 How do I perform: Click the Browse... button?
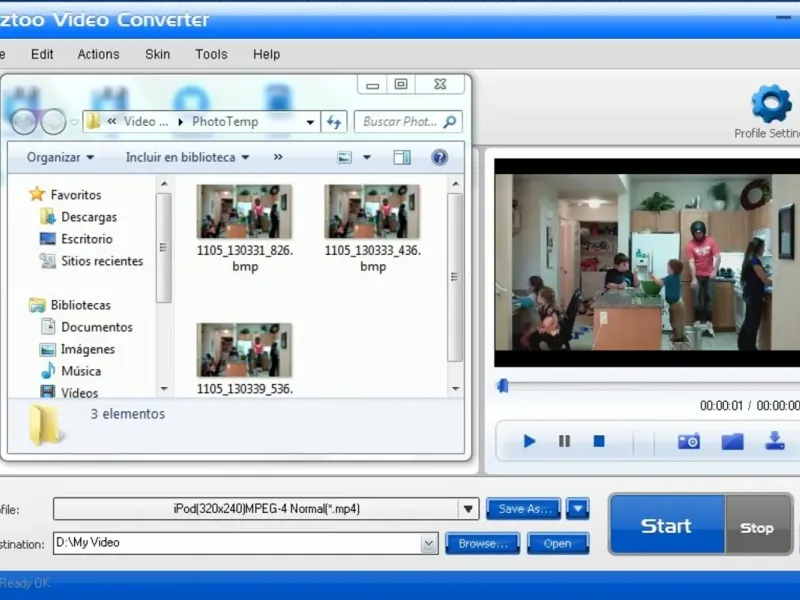point(483,543)
